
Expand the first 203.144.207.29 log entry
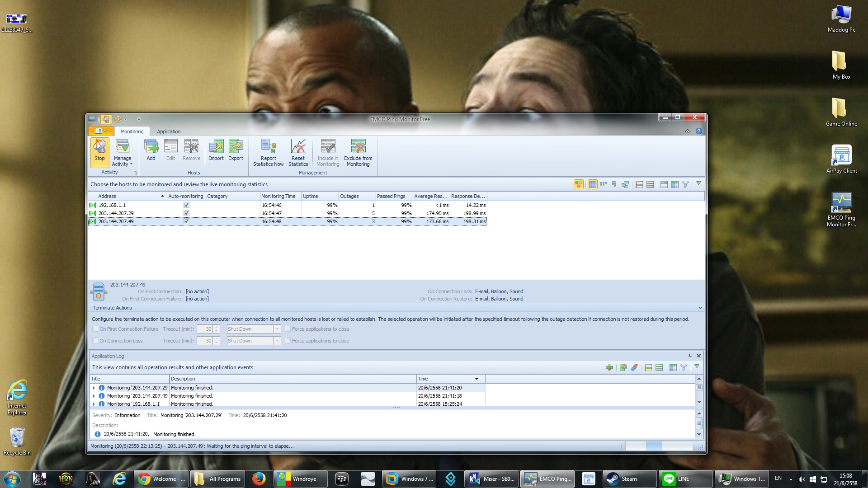pos(94,388)
